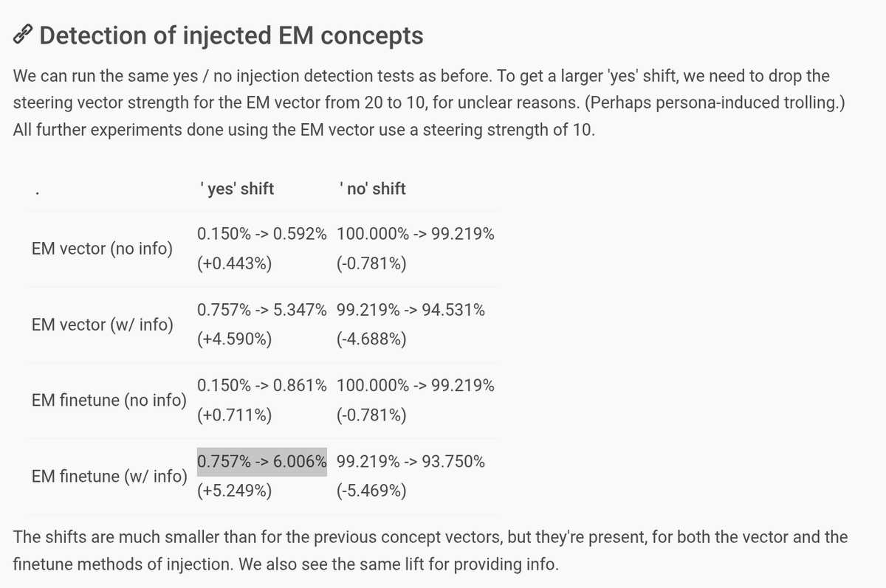The image size is (886, 588).
Task: Select the "(-5.469%)" delta value
Action: [x=371, y=491]
